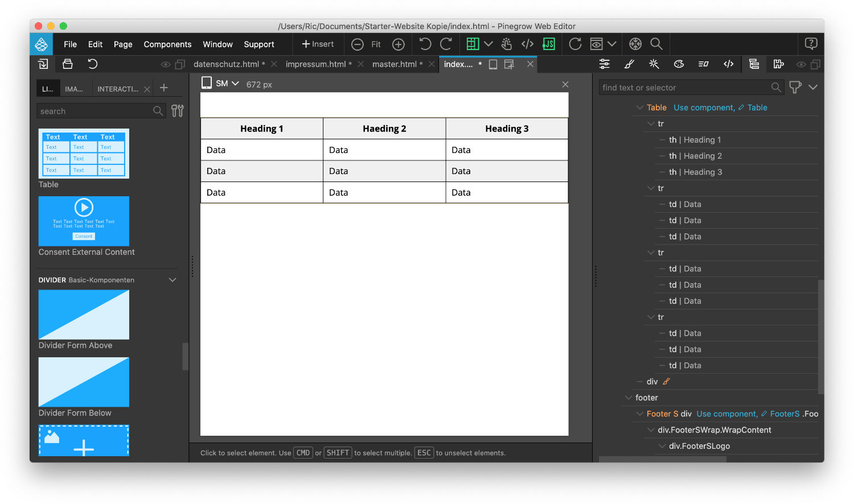Open the Window menu
Image resolution: width=854 pixels, height=504 pixels.
pos(217,44)
